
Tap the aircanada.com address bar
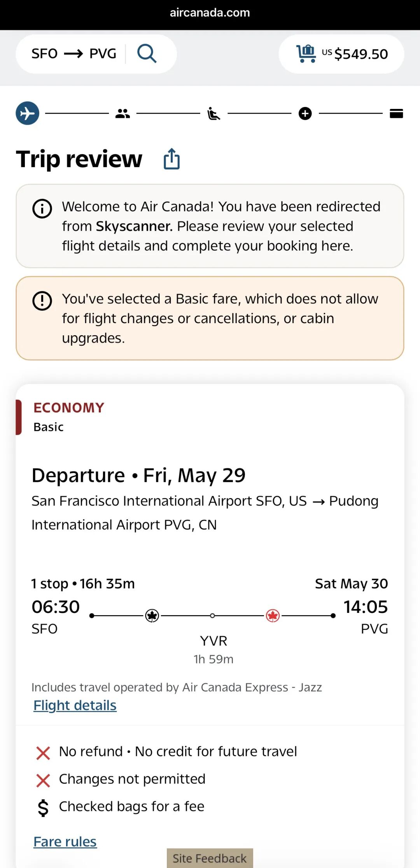click(210, 13)
